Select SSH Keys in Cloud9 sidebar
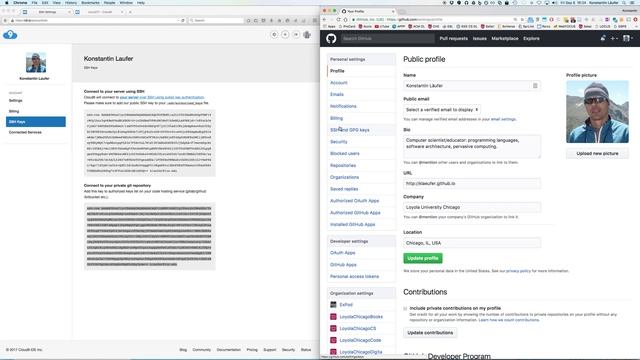The image size is (640, 360). pyautogui.click(x=36, y=122)
